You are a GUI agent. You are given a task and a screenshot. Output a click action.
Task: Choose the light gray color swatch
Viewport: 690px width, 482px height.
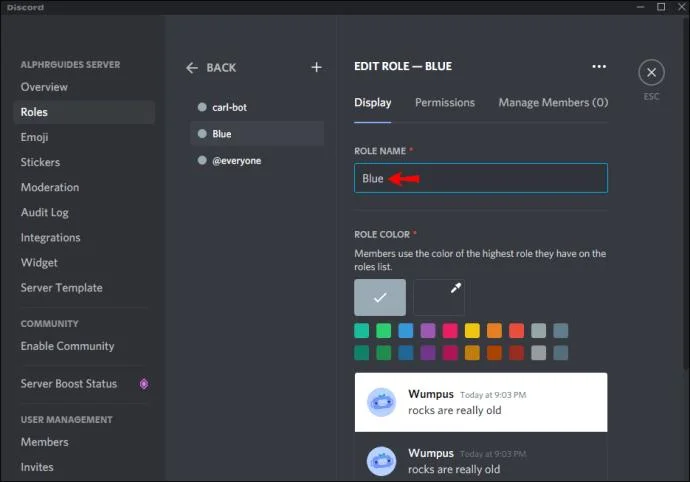click(539, 331)
